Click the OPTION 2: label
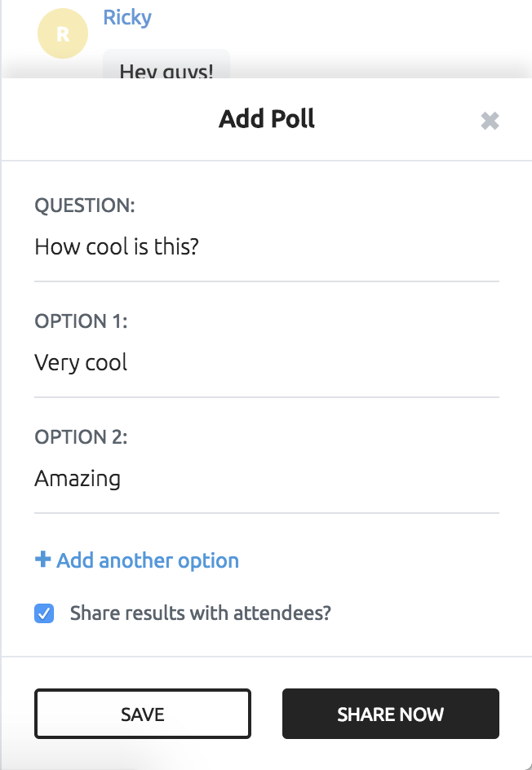The height and width of the screenshot is (770, 532). click(x=81, y=436)
